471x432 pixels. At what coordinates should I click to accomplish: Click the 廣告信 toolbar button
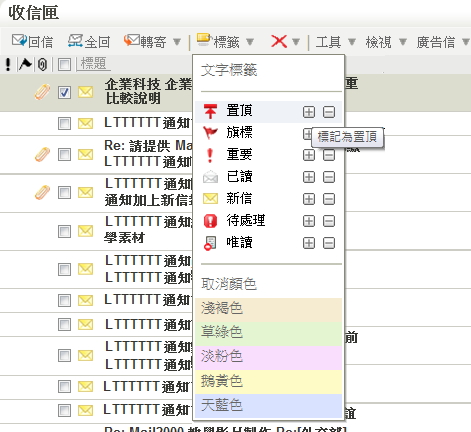point(436,42)
